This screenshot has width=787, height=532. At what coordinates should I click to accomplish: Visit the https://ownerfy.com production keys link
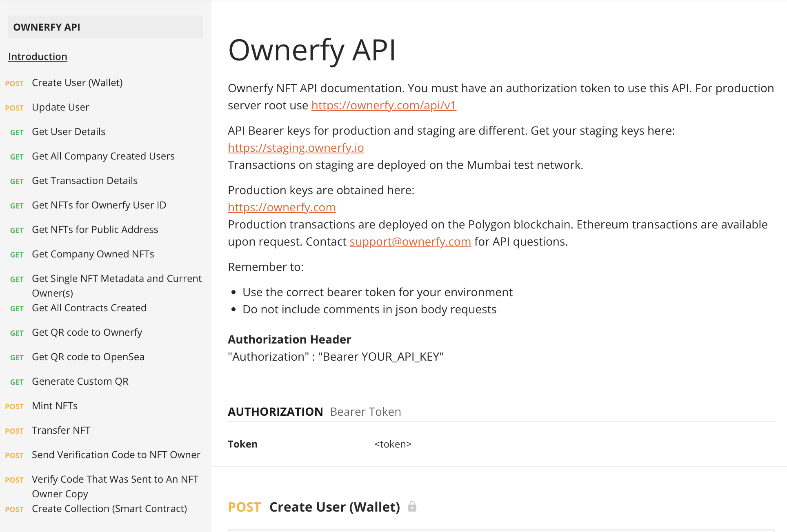(282, 207)
